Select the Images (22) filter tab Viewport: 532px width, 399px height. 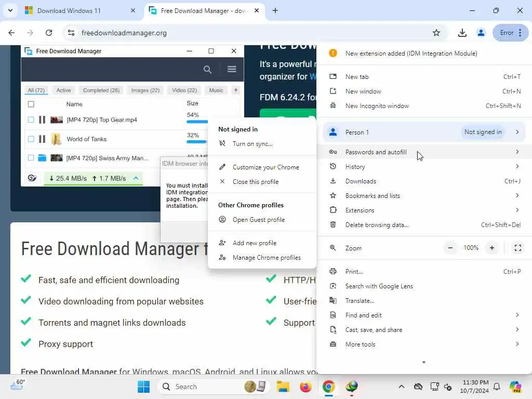(145, 90)
